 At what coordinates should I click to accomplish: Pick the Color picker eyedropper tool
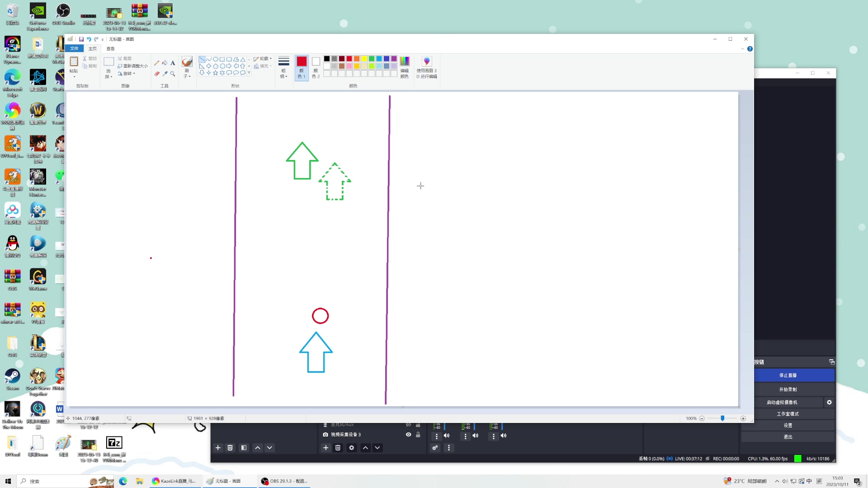click(x=165, y=74)
